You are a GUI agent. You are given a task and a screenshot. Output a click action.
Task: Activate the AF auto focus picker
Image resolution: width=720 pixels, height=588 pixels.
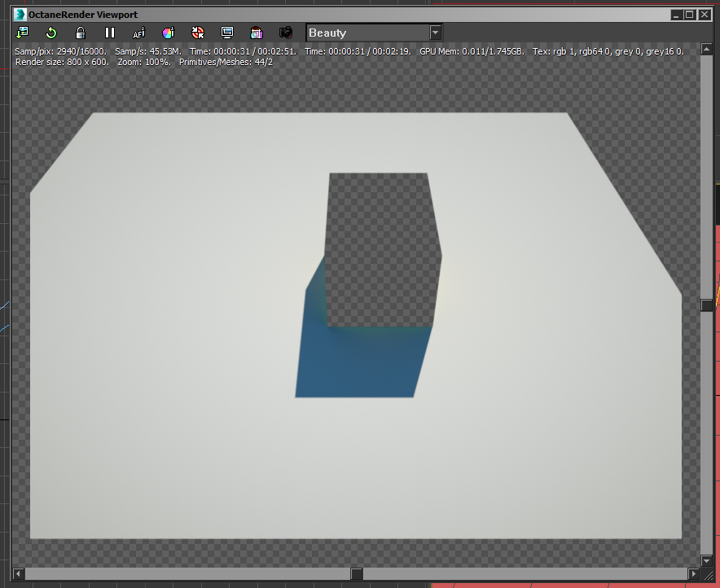[138, 33]
